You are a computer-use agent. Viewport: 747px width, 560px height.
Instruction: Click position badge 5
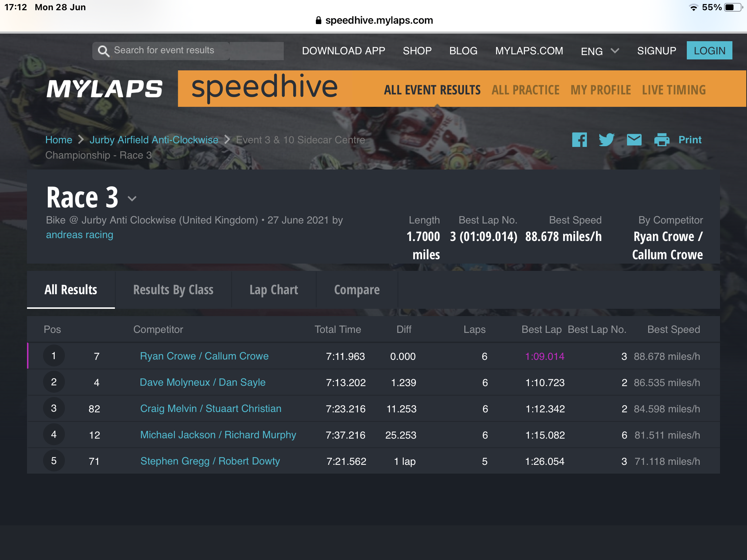click(x=54, y=461)
